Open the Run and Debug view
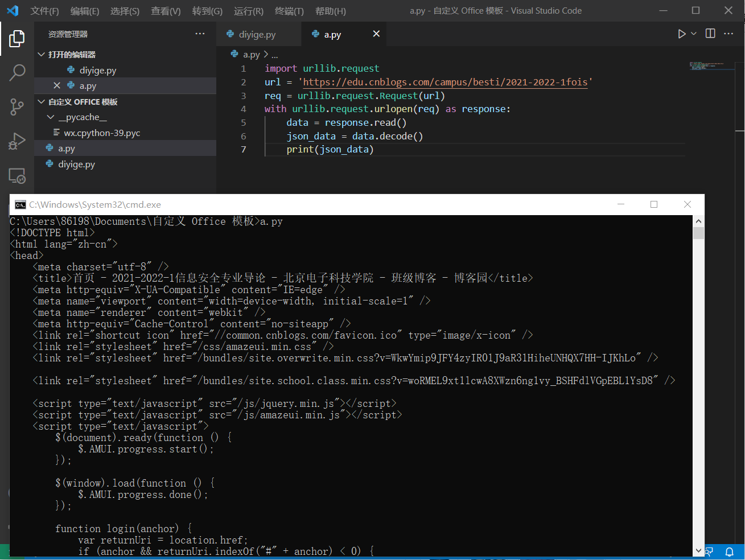The height and width of the screenshot is (560, 745). tap(17, 141)
